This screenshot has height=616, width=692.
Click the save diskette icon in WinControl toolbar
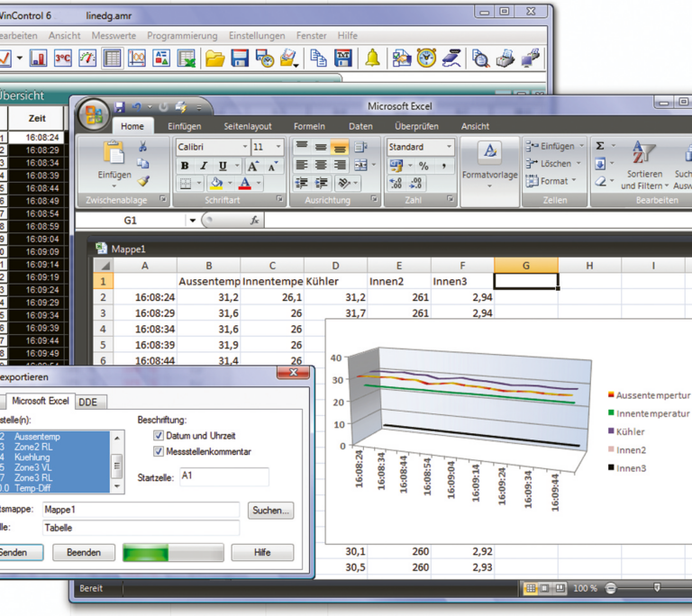coord(240,59)
